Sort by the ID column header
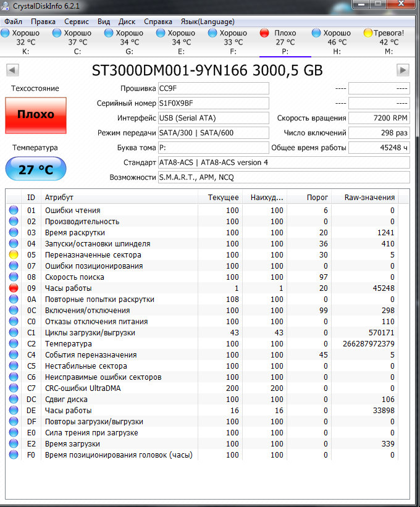The width and height of the screenshot is (420, 507). (31, 197)
